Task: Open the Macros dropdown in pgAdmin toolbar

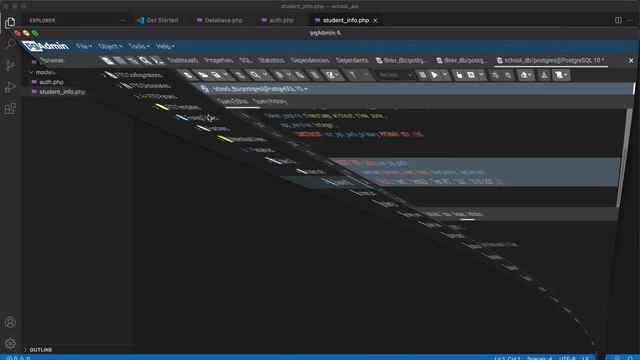Action: pyautogui.click(x=561, y=75)
